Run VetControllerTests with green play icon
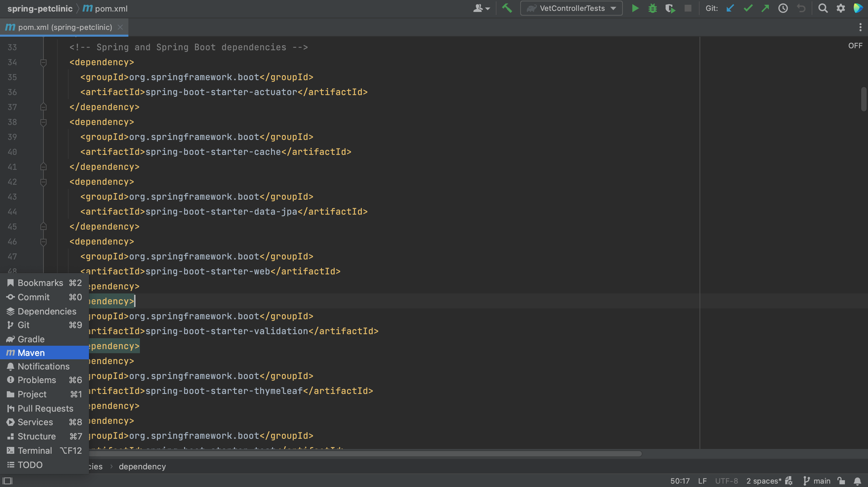Screen dimensions: 868x487 click(x=635, y=8)
